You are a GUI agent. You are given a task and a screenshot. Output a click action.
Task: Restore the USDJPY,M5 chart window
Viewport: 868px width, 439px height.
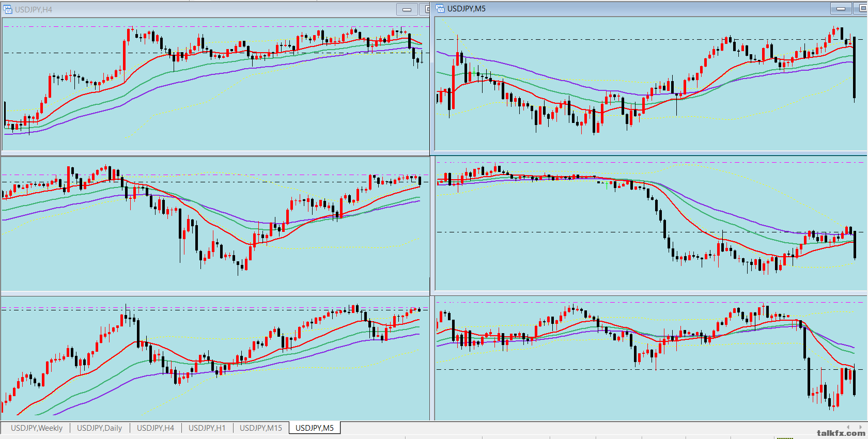tap(861, 8)
